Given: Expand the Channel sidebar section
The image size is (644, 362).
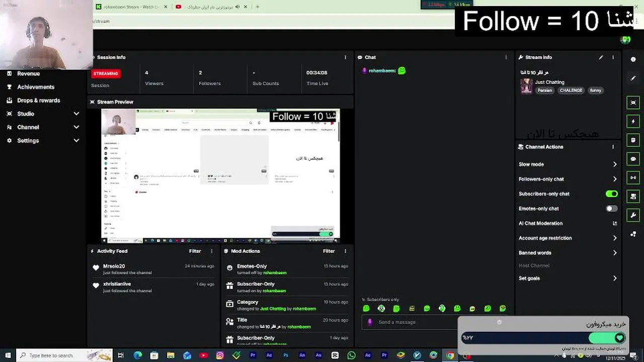Looking at the screenshot, I should point(76,127).
